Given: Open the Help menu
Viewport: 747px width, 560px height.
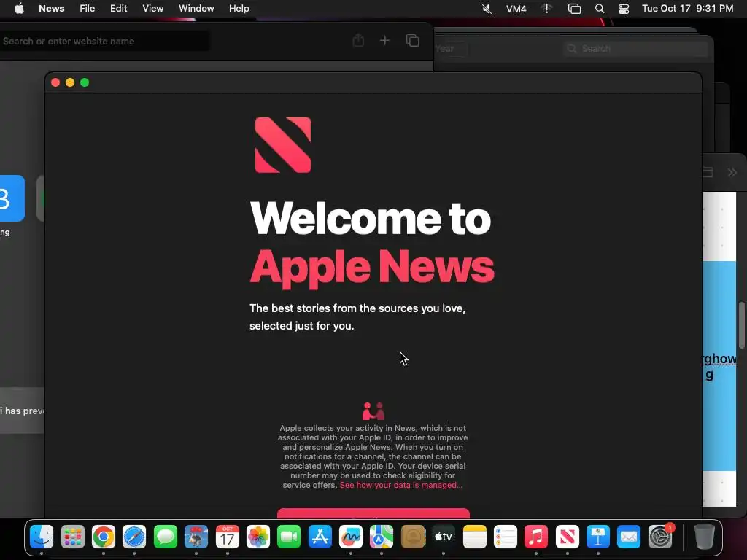Looking at the screenshot, I should (x=239, y=9).
